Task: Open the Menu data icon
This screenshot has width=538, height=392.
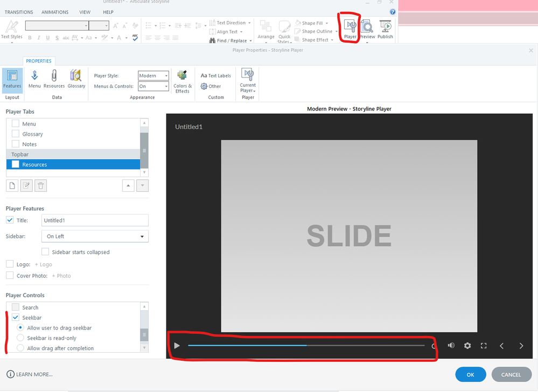Action: tap(34, 79)
